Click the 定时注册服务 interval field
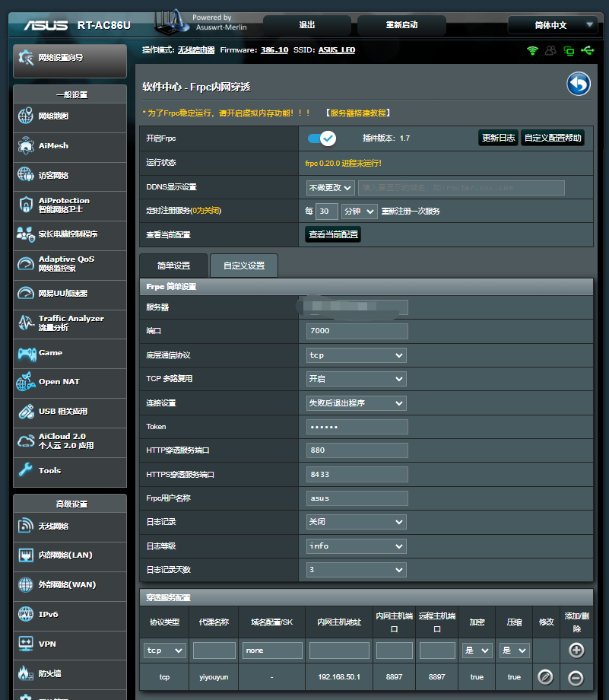 click(327, 212)
